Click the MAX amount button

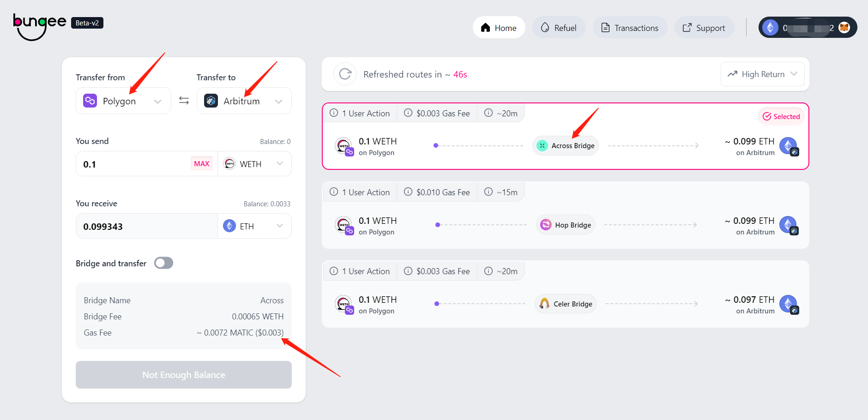pos(202,163)
